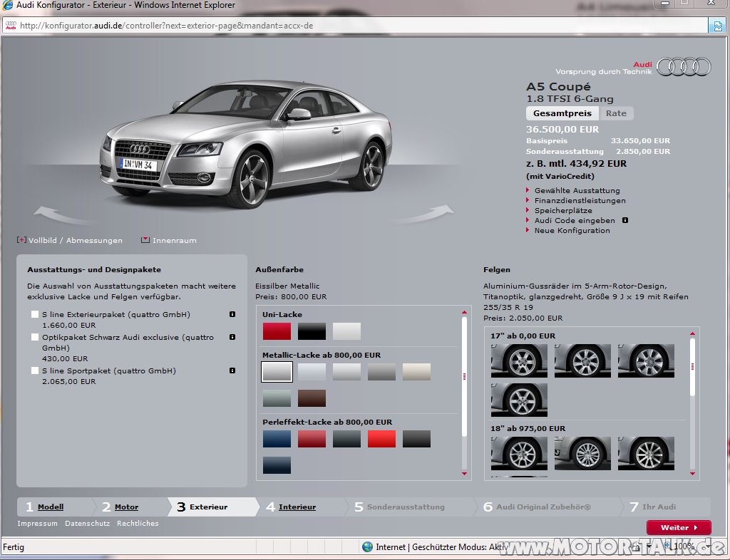Image resolution: width=730 pixels, height=560 pixels.
Task: Select fourth 17-inch wheel in second row
Action: tap(519, 400)
